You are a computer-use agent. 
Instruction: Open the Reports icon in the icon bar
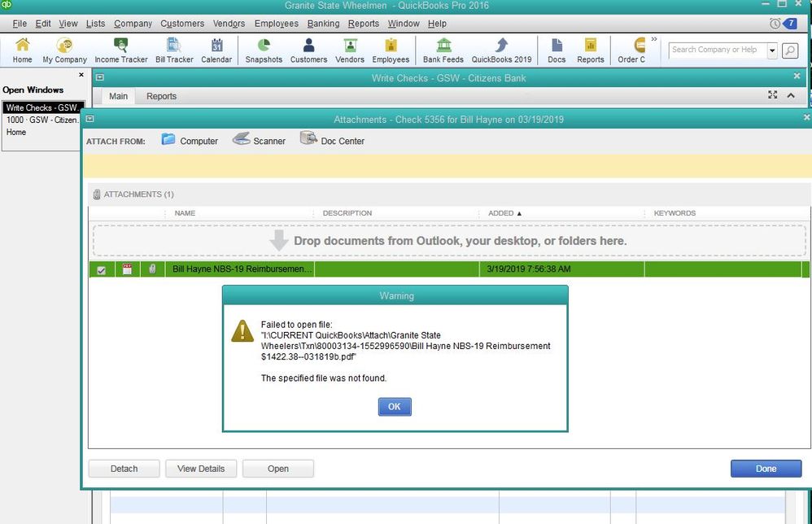[x=591, y=50]
